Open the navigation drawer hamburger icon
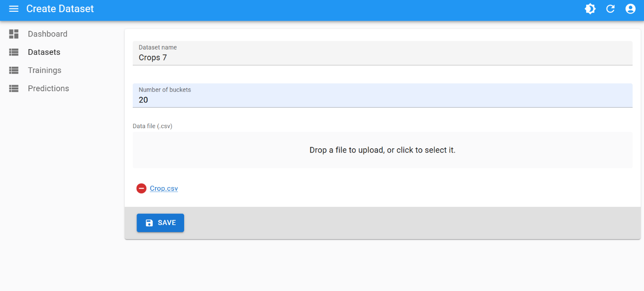 pyautogui.click(x=14, y=8)
